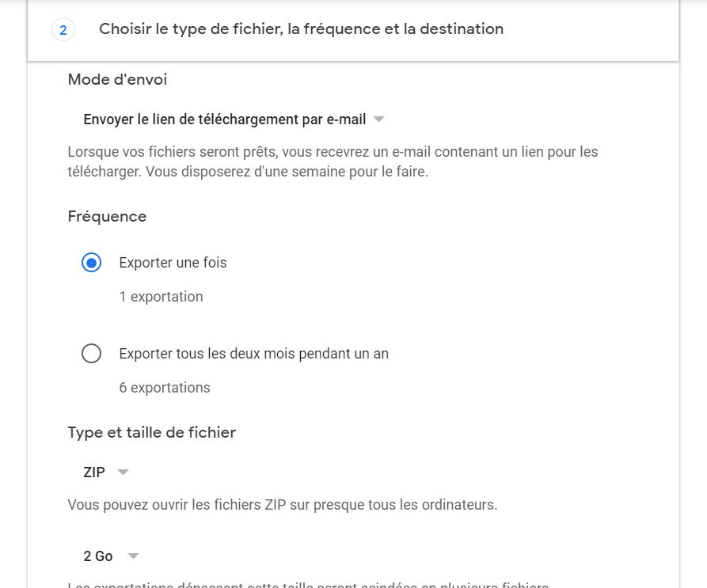The width and height of the screenshot is (707, 588).
Task: Click the 'Exporter une fois' label text
Action: (x=173, y=263)
